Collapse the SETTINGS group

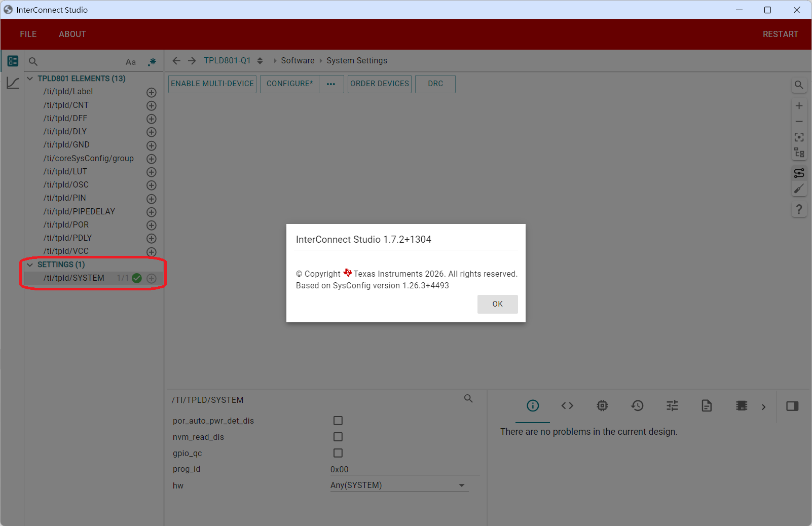(x=30, y=265)
